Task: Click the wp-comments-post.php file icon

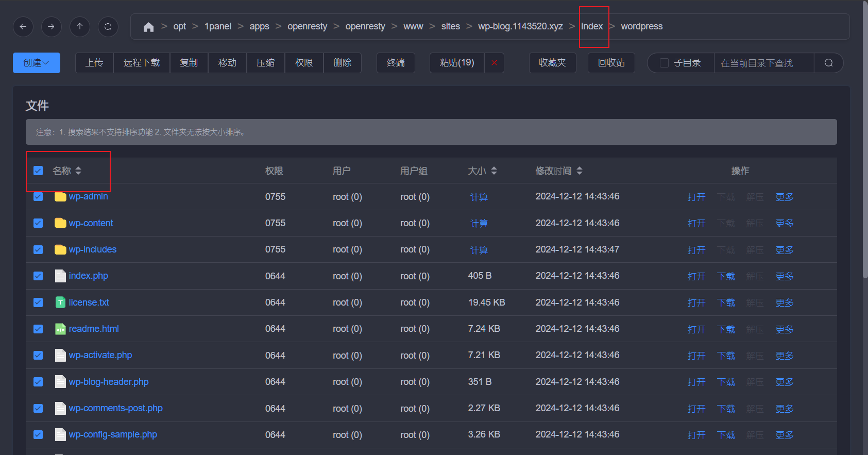Action: point(60,408)
